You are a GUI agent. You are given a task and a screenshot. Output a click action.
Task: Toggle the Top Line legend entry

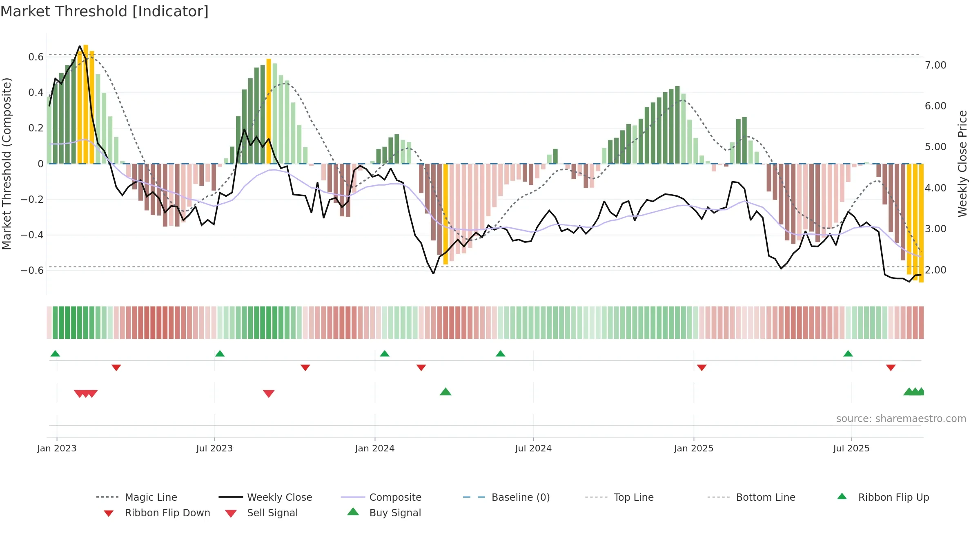[619, 497]
